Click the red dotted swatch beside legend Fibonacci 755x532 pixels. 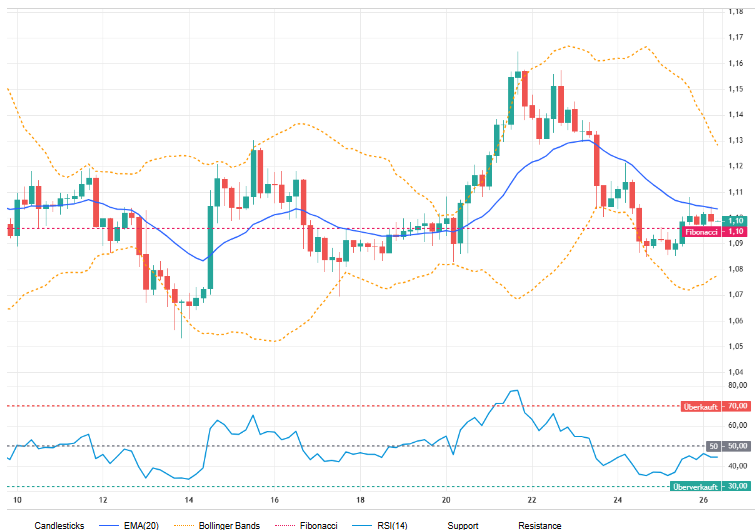[x=285, y=525]
